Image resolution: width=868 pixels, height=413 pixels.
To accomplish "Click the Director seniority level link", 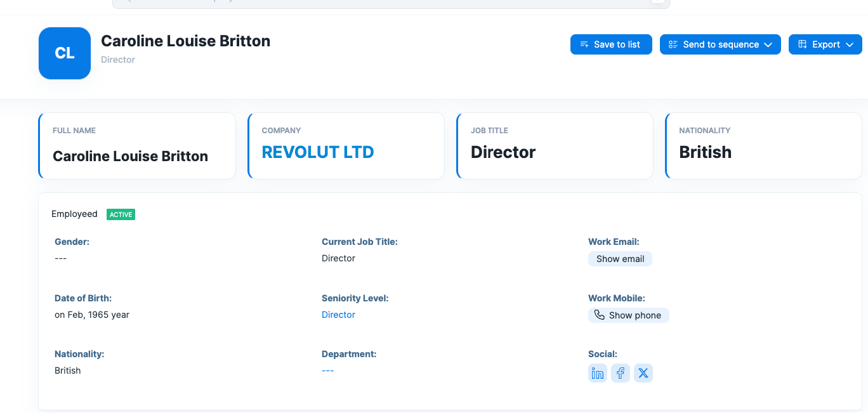I will pyautogui.click(x=338, y=315).
